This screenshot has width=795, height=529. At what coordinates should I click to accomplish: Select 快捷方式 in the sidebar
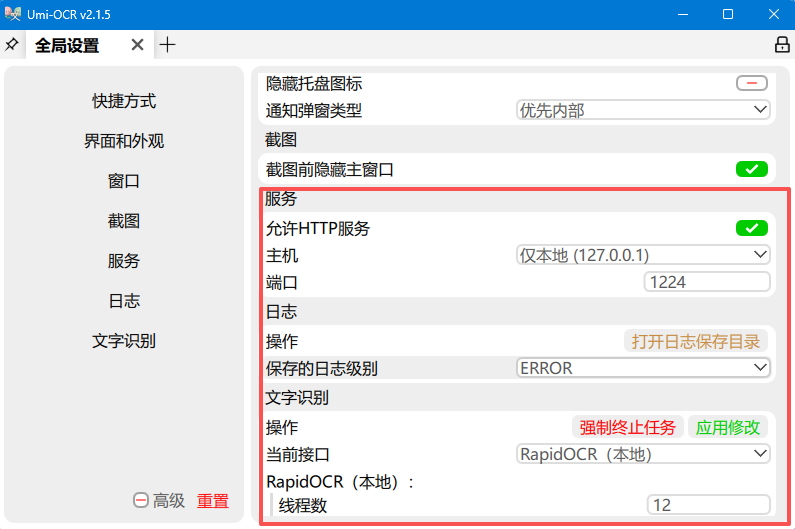124,101
